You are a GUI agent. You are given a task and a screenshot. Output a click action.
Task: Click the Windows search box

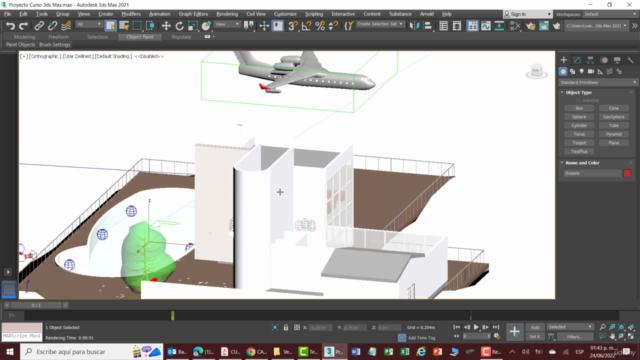92,351
